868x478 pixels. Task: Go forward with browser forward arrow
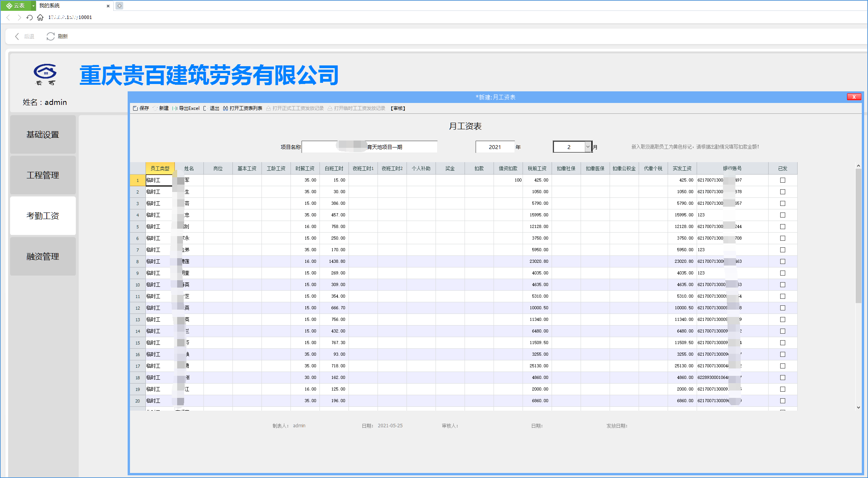click(19, 17)
